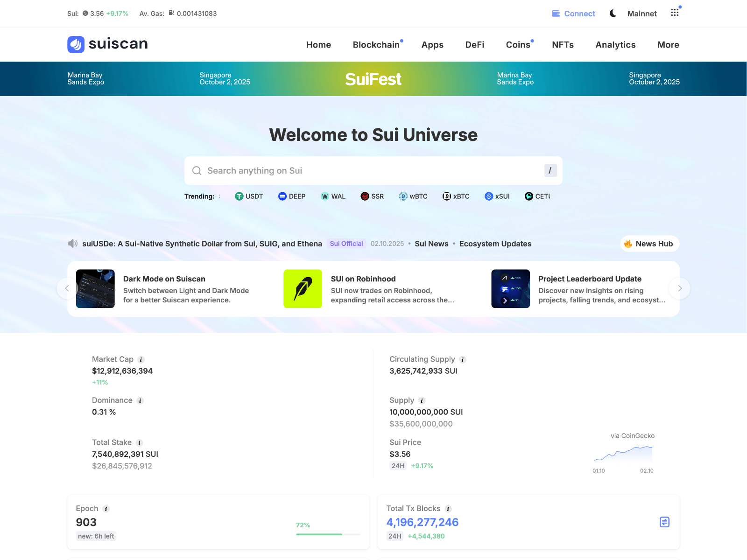Click the search magnifier icon
Viewport: 747px width, 560px height.
pos(197,171)
